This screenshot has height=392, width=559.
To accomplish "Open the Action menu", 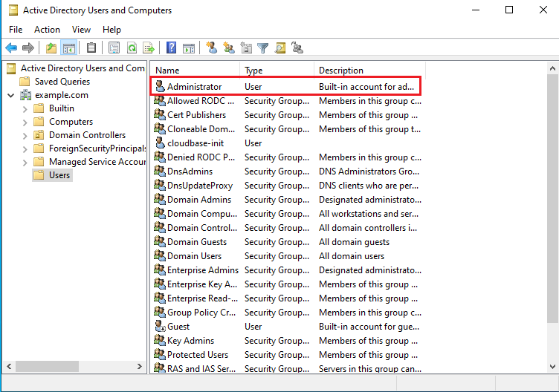I will click(x=47, y=30).
